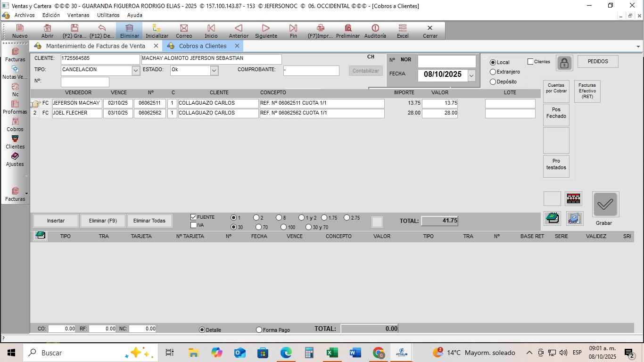Screen dimensions: 644x362
Task: Enable the IVA checkbox
Action: coord(193,225)
